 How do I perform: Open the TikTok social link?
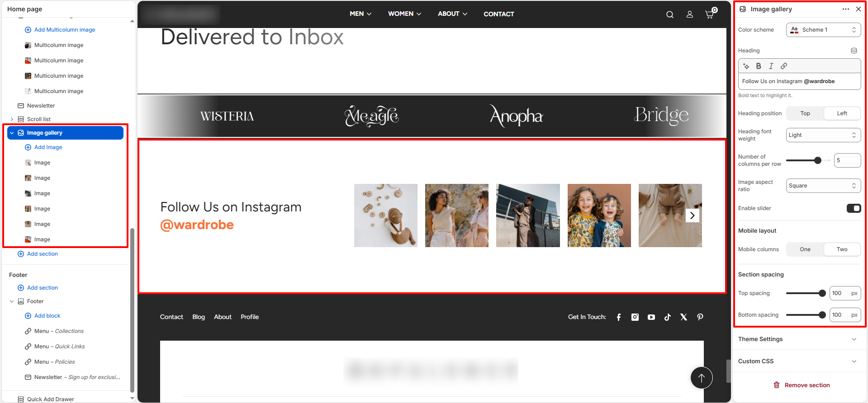click(668, 317)
